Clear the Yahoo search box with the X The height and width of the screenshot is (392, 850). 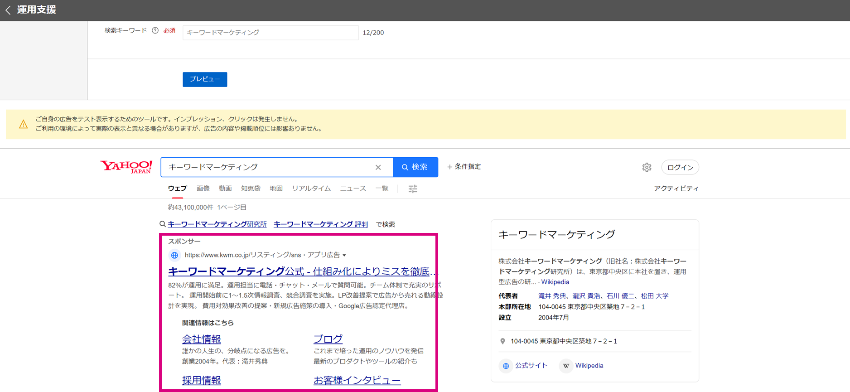(x=378, y=167)
